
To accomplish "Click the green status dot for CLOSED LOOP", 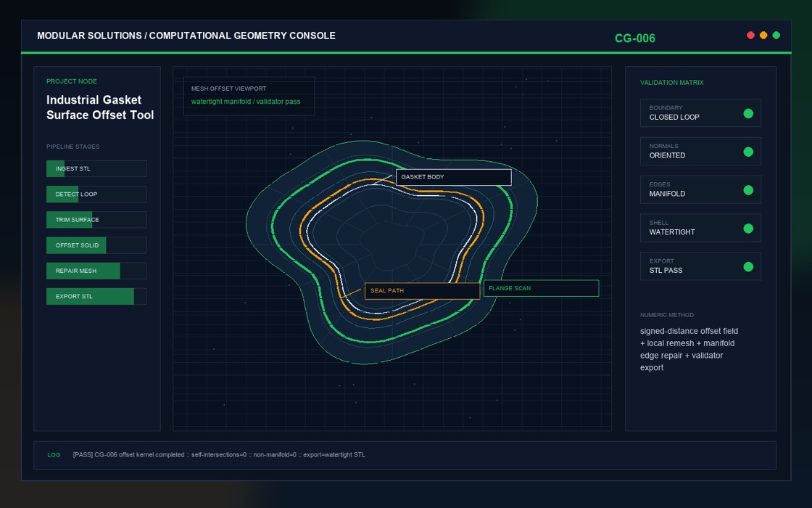I will pos(748,113).
